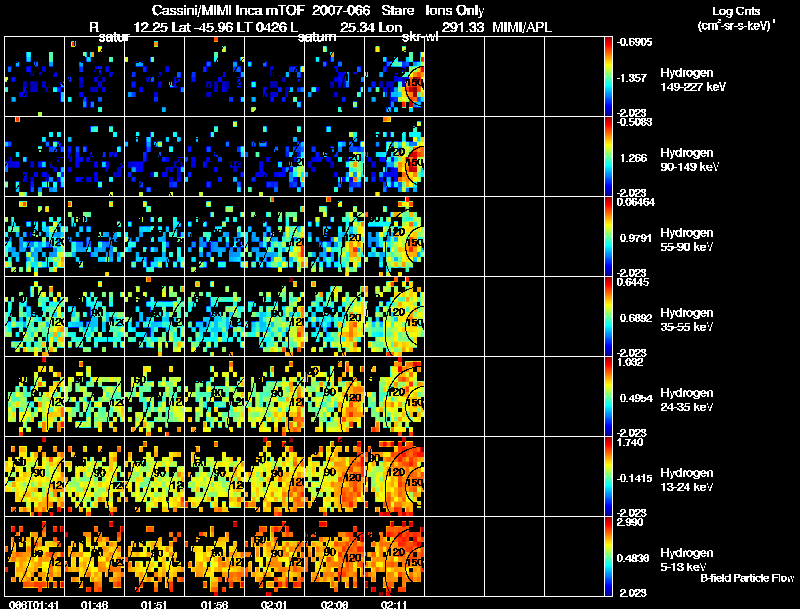The image size is (800, 609).
Task: Click the 'Ions Only' header text
Action: tap(455, 11)
